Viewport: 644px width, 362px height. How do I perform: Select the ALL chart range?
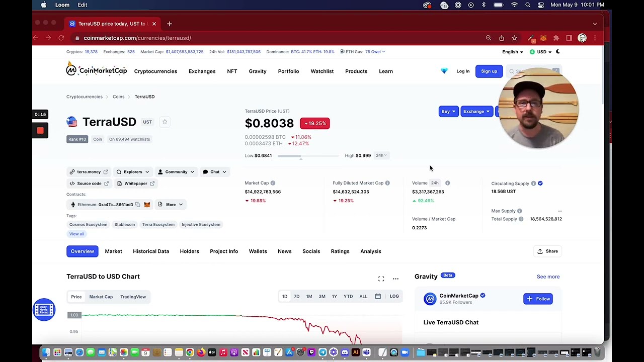363,296
